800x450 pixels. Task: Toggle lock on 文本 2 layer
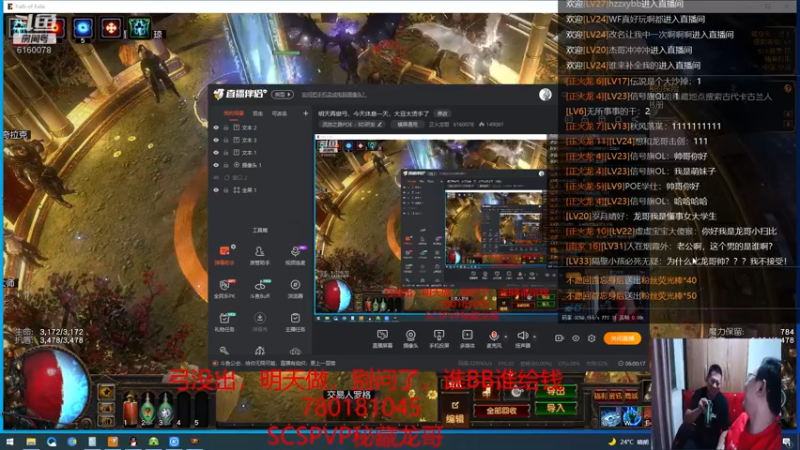(226, 128)
